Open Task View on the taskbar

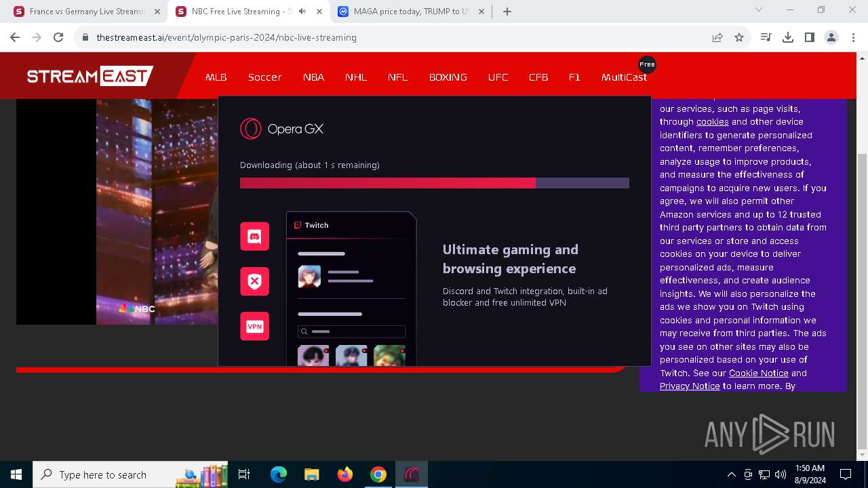[244, 474]
